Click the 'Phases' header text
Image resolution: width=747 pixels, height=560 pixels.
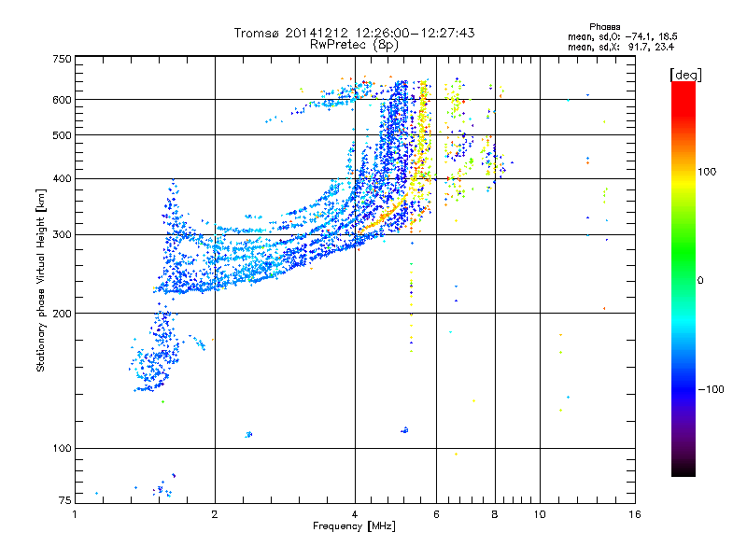pyautogui.click(x=604, y=27)
